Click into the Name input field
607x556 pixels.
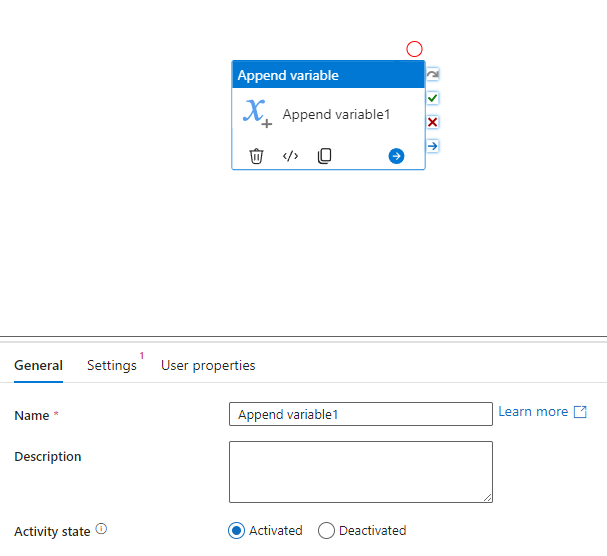coord(361,414)
